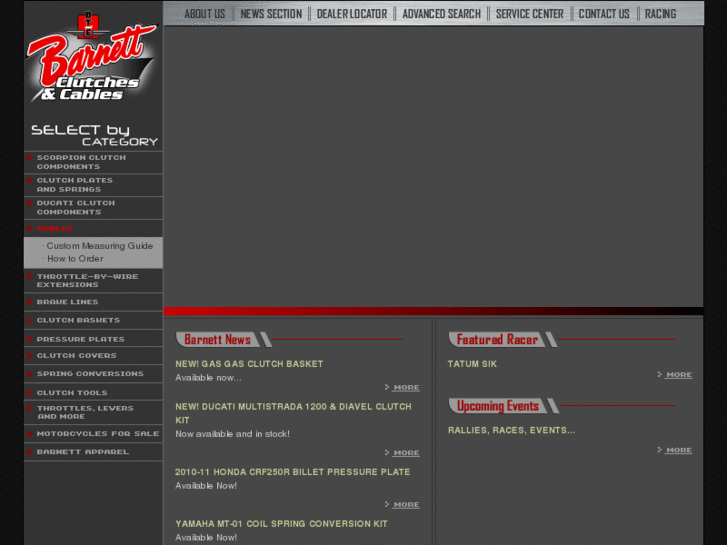Click the Barnett News heading
Image resolution: width=727 pixels, height=545 pixels.
[x=217, y=340]
